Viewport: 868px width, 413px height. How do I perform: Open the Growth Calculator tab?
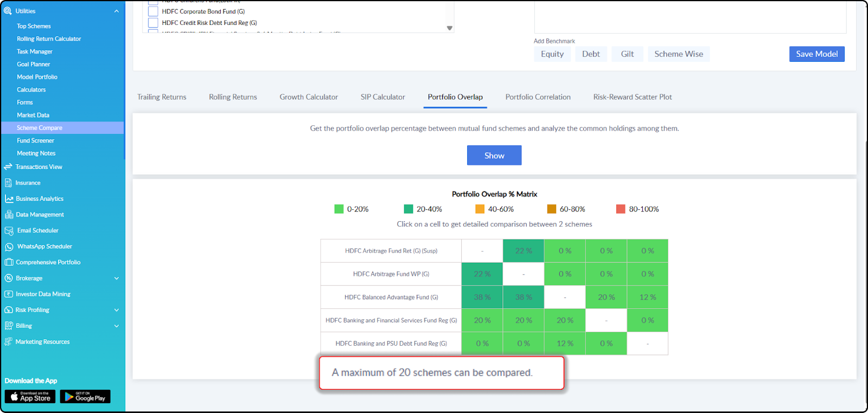pos(309,97)
